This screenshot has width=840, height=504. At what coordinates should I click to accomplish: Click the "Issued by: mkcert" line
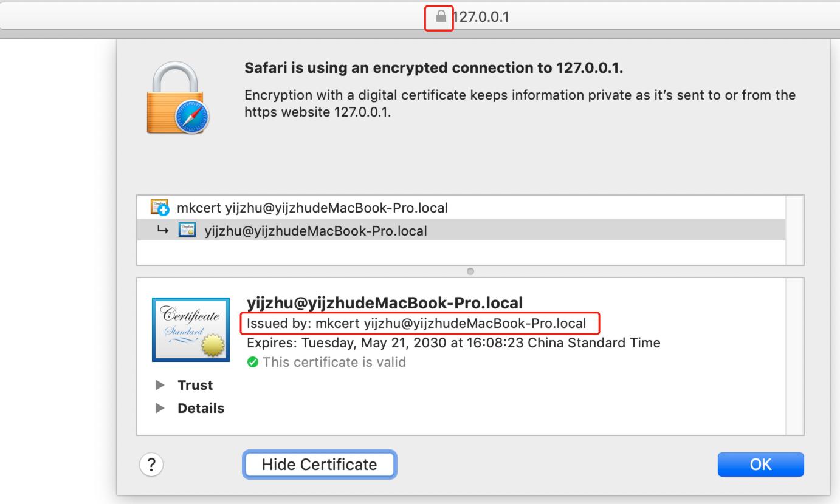pyautogui.click(x=416, y=324)
